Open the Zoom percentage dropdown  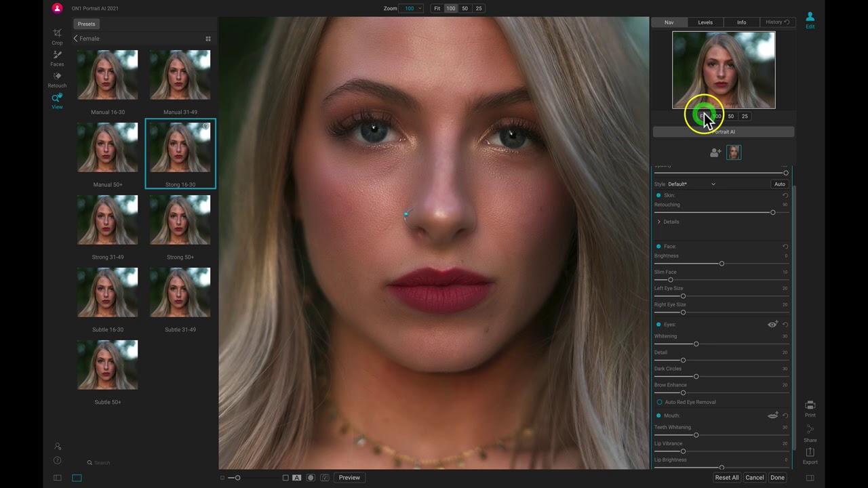pos(410,8)
